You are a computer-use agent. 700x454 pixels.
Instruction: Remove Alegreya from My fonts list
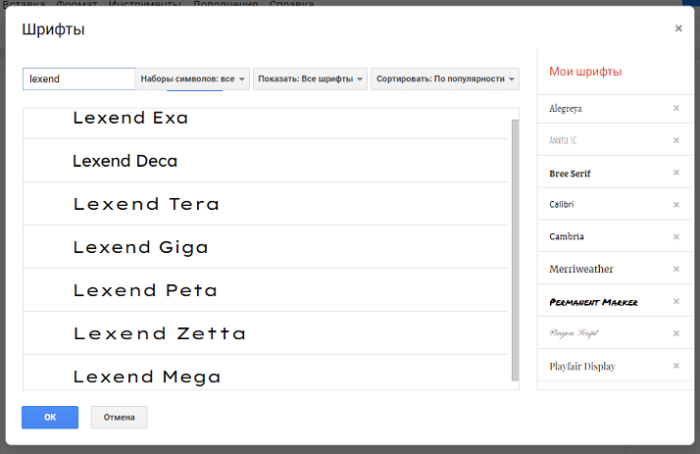point(676,108)
